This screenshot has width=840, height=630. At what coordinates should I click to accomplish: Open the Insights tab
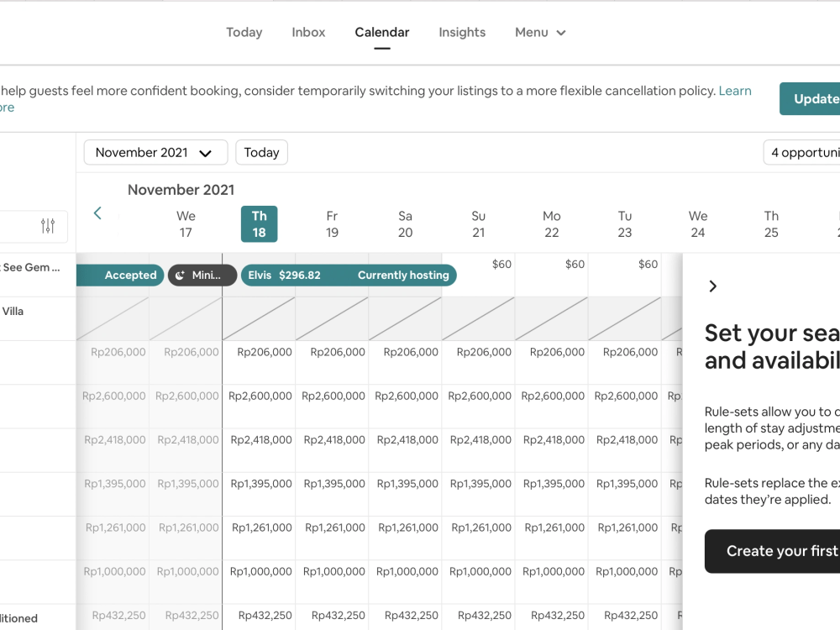[462, 32]
